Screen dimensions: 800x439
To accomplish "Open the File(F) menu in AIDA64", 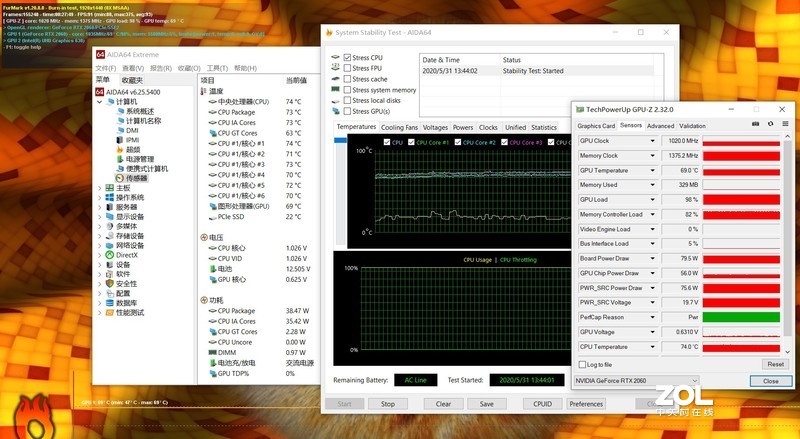I will click(106, 68).
